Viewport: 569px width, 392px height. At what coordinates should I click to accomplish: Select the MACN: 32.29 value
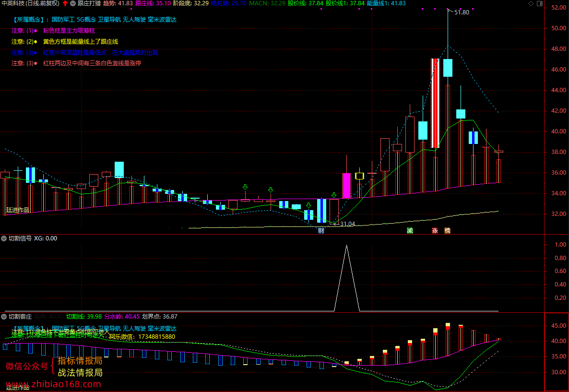tap(267, 3)
